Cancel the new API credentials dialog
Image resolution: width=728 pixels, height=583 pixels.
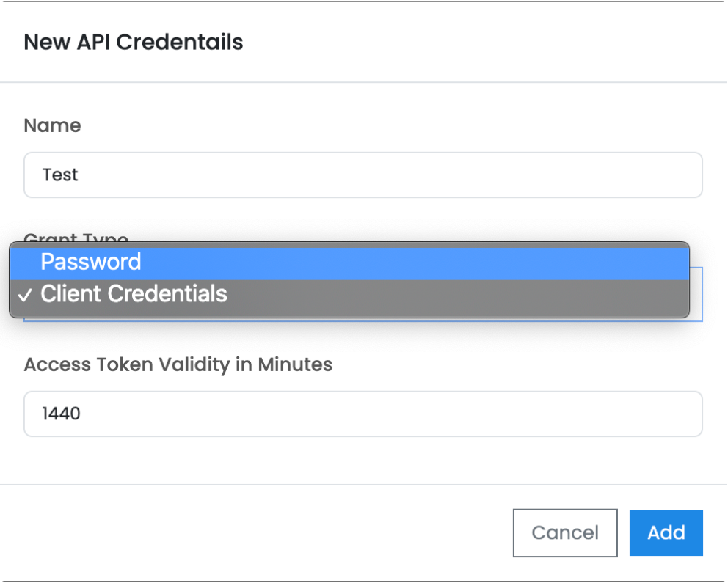click(565, 533)
